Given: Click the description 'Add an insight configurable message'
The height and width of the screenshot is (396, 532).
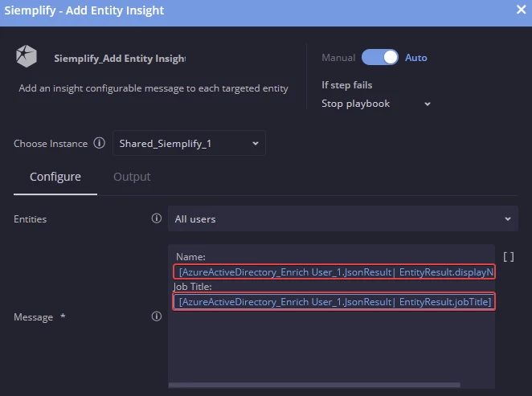Looking at the screenshot, I should 153,88.
